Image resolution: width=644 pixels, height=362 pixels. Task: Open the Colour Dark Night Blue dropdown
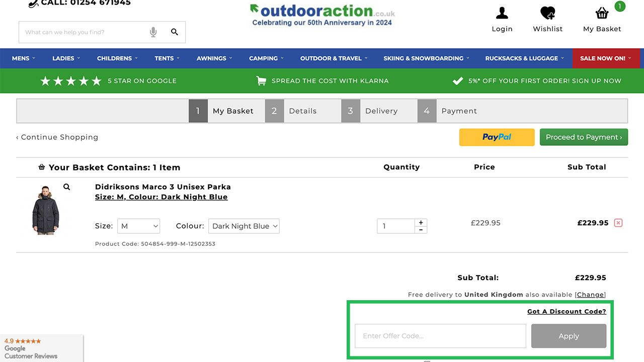tap(244, 226)
